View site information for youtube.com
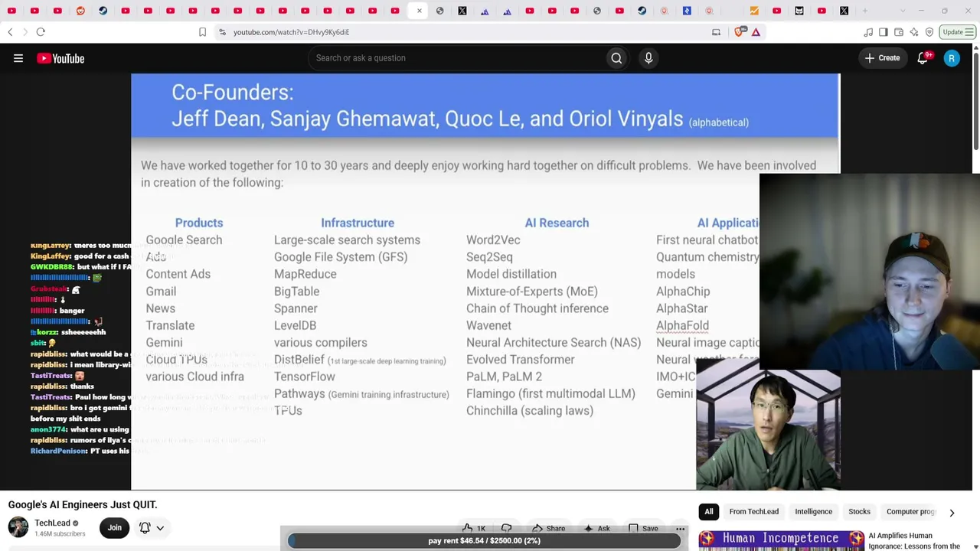This screenshot has width=980, height=551. (222, 32)
